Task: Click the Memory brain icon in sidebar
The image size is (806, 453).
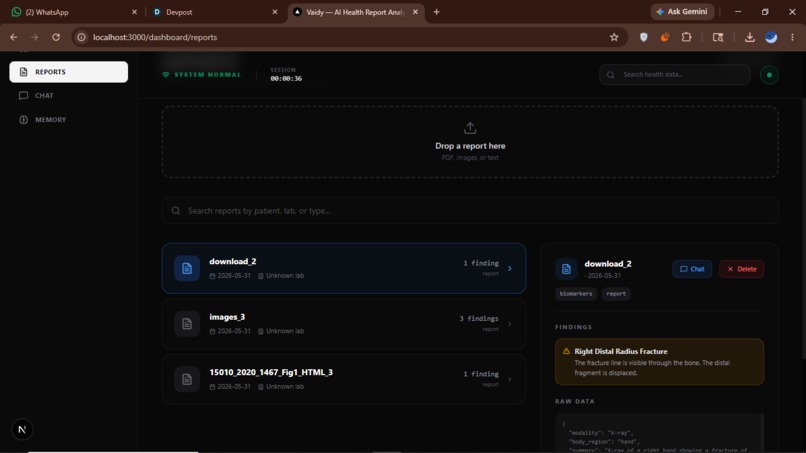Action: pyautogui.click(x=23, y=120)
